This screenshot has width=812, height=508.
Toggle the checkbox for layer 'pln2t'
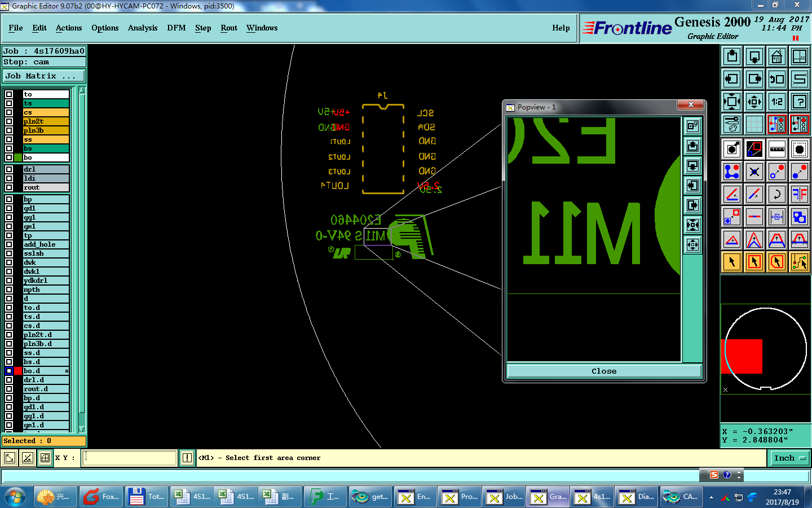click(9, 121)
